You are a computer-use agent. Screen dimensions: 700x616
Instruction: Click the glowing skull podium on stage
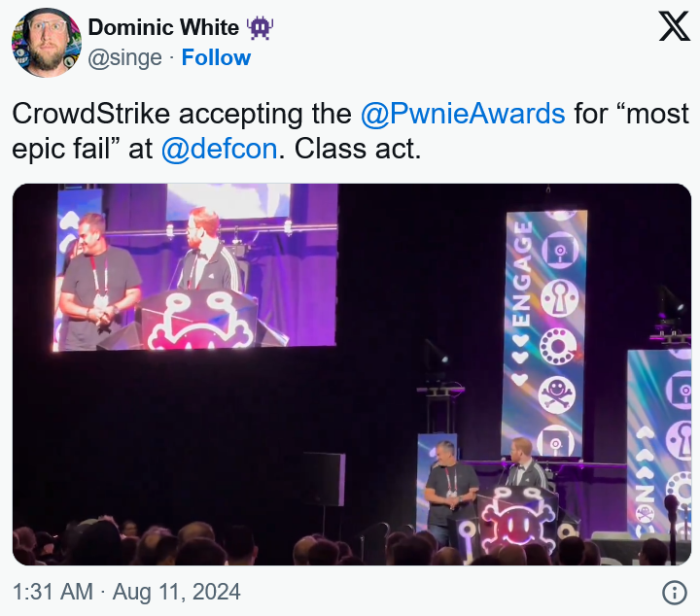pos(517,521)
